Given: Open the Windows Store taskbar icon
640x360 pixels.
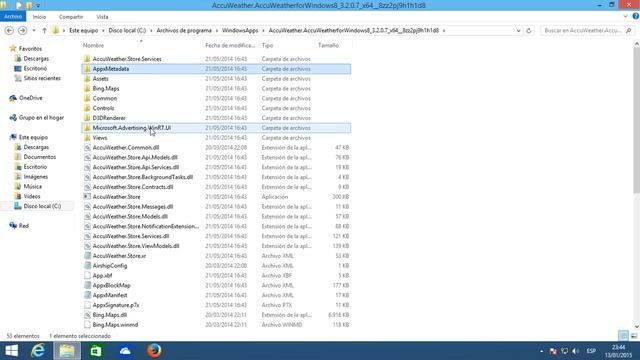Looking at the screenshot, I should 96,351.
